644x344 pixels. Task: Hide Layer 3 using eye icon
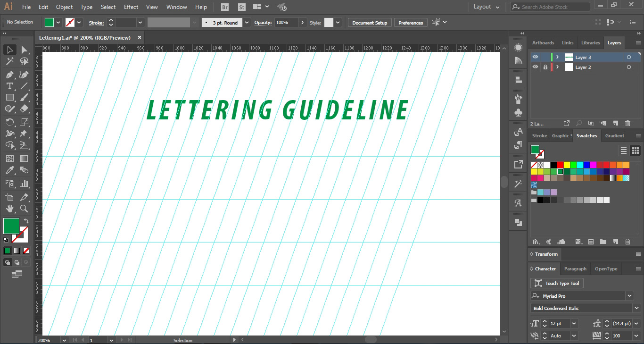[535, 57]
